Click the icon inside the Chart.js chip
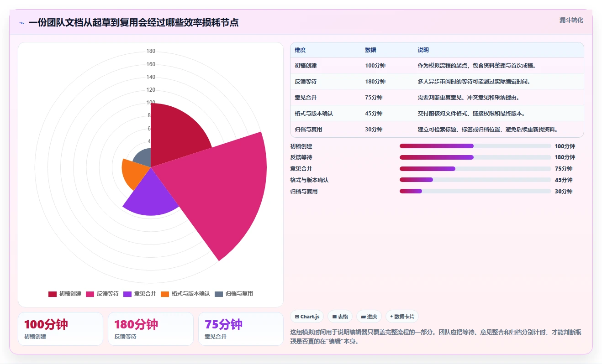The width and height of the screenshot is (602, 364). [x=297, y=317]
